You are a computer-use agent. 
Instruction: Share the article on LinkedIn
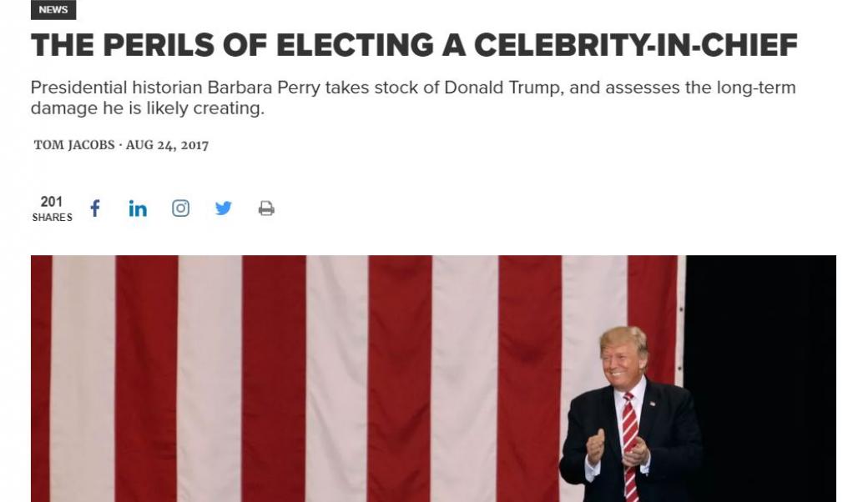(138, 208)
